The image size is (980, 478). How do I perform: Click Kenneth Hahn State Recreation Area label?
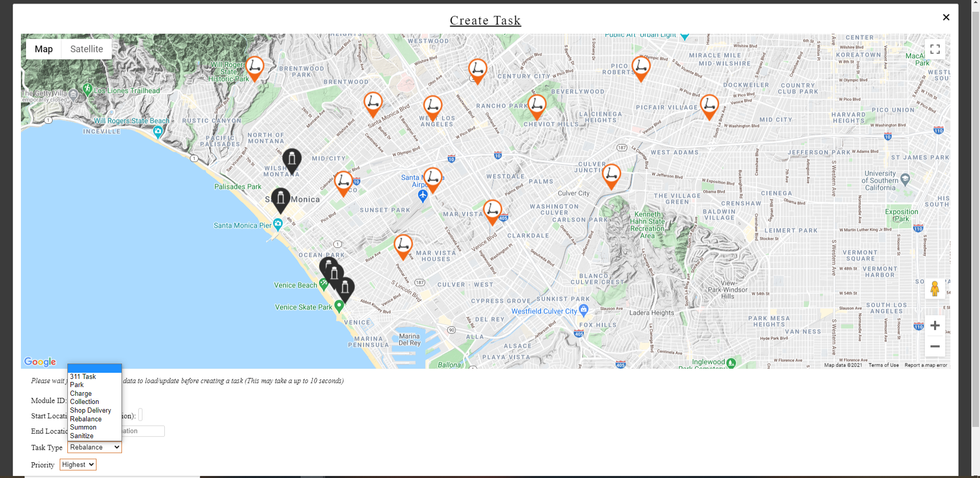pyautogui.click(x=647, y=225)
